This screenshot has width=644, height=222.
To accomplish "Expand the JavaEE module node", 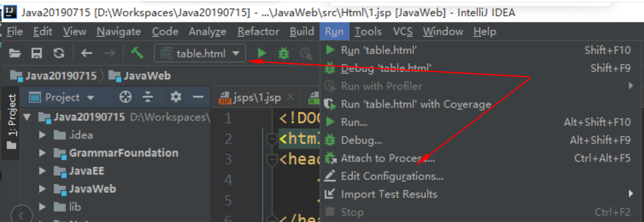I will (x=42, y=171).
